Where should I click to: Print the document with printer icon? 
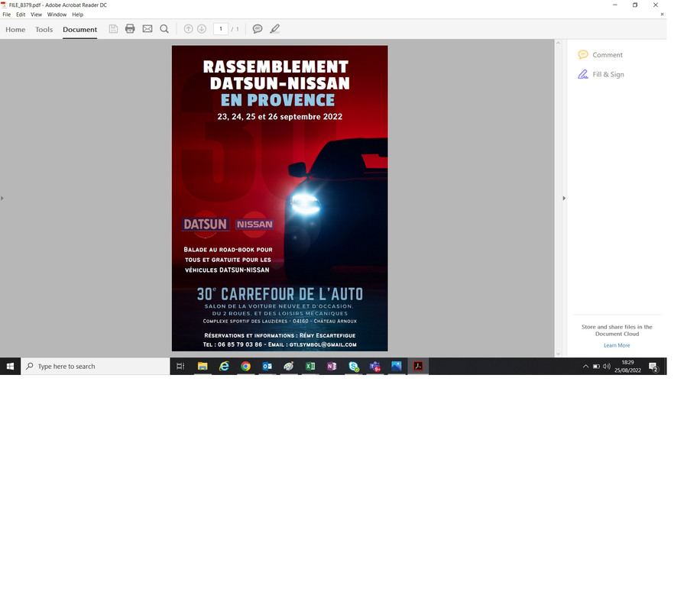tap(130, 29)
